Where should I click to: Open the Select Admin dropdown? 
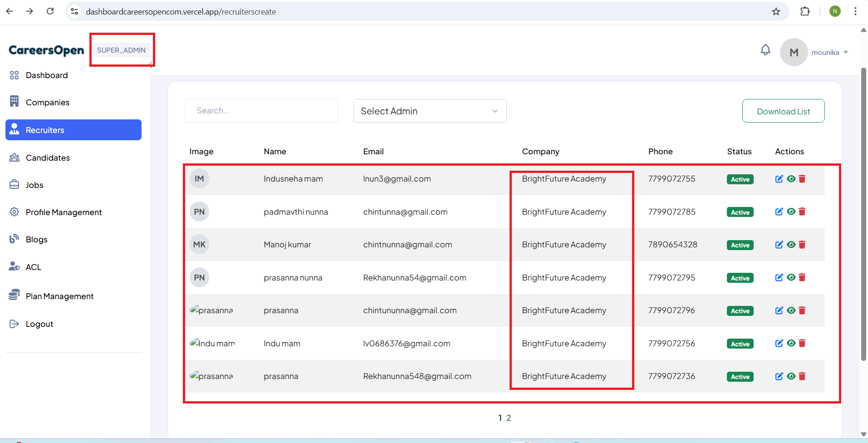429,111
